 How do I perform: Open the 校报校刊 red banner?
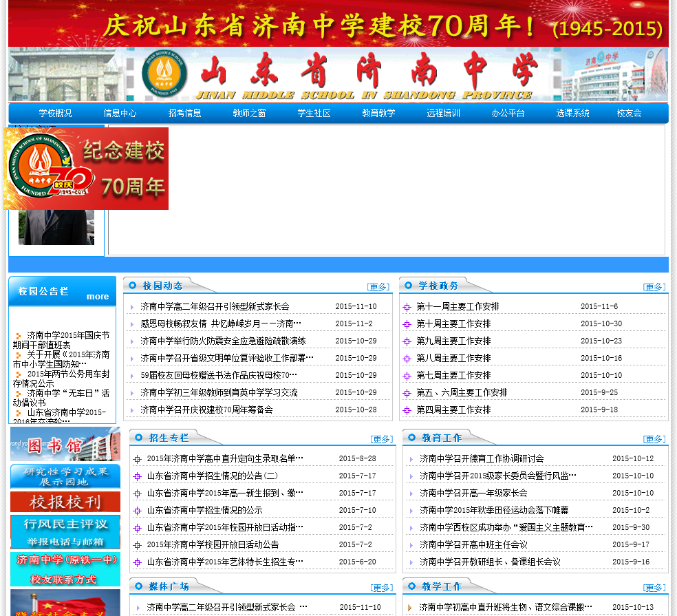[65, 502]
